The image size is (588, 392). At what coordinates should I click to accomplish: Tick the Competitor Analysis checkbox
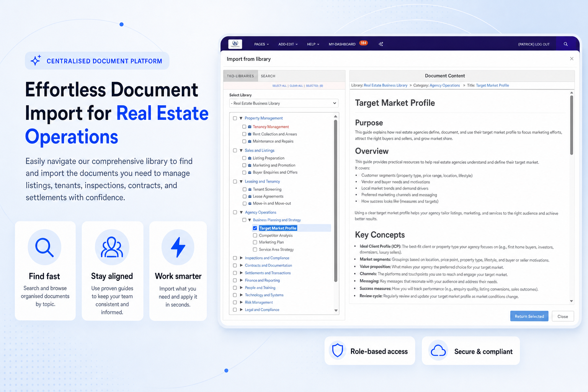click(x=255, y=235)
